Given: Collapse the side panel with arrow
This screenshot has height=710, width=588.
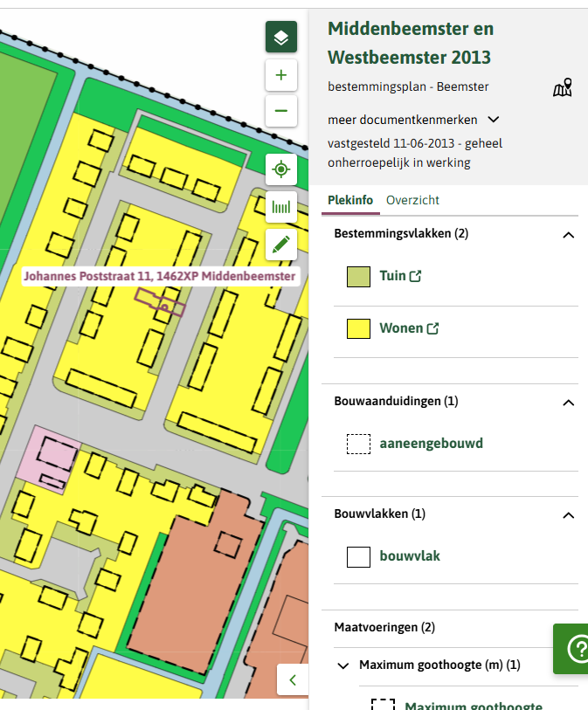Looking at the screenshot, I should [x=293, y=679].
